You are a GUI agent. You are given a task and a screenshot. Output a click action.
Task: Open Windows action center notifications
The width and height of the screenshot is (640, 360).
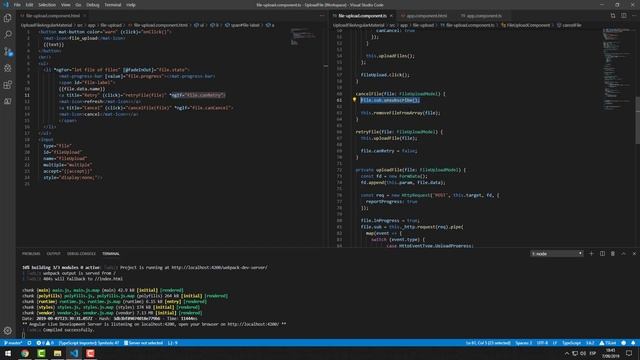point(629,353)
